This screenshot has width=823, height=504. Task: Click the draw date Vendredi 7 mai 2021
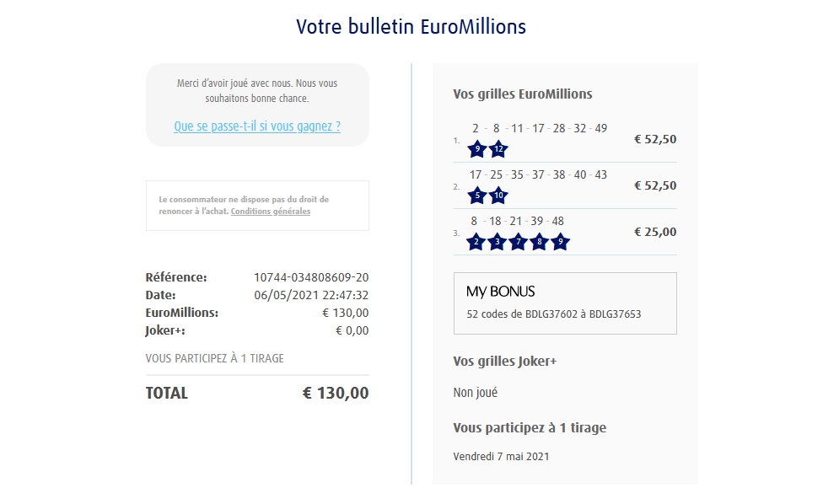pyautogui.click(x=501, y=457)
